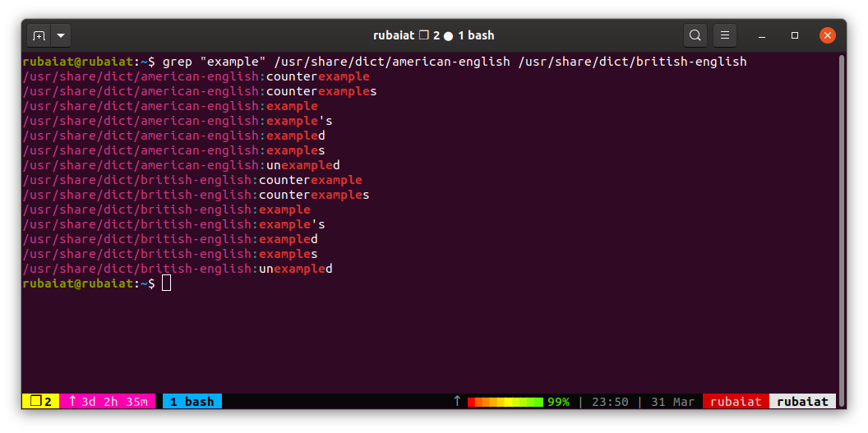The image size is (868, 433).
Task: Open the dropdown arrow beside new tab button
Action: (x=61, y=35)
